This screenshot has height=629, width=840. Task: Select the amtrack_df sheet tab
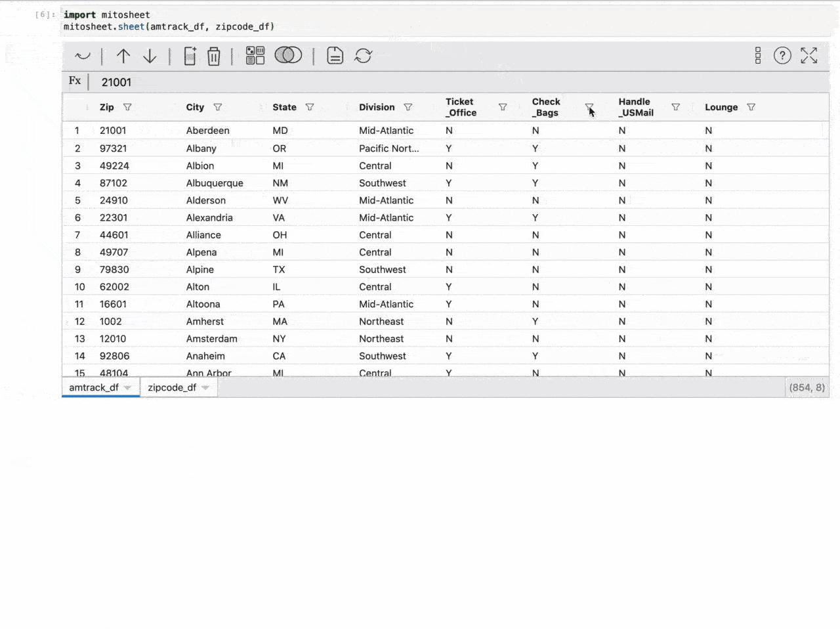93,387
